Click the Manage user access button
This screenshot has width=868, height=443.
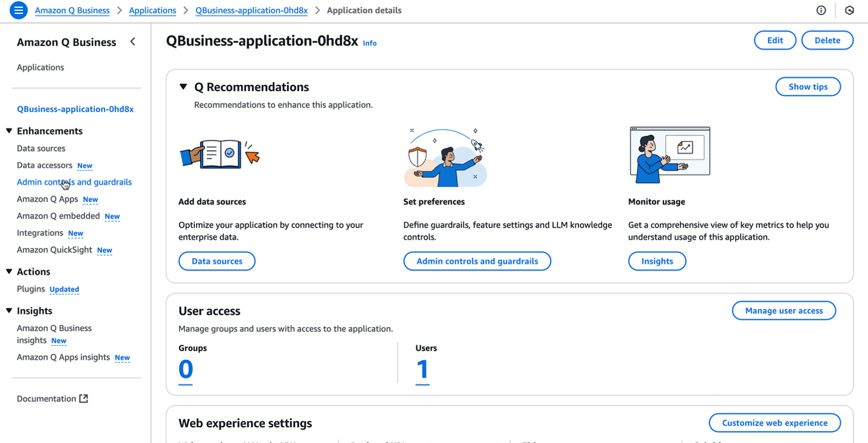pyautogui.click(x=784, y=311)
